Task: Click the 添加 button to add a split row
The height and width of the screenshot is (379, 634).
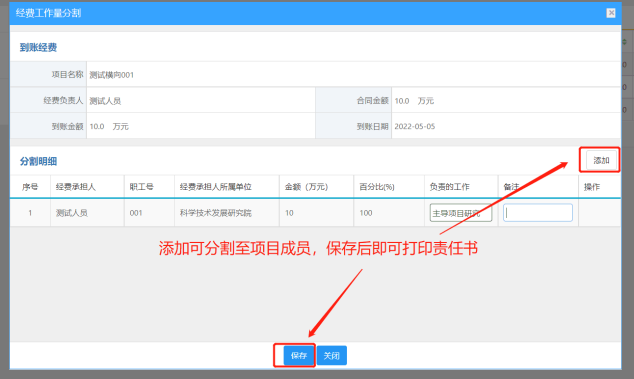Action: [x=601, y=161]
